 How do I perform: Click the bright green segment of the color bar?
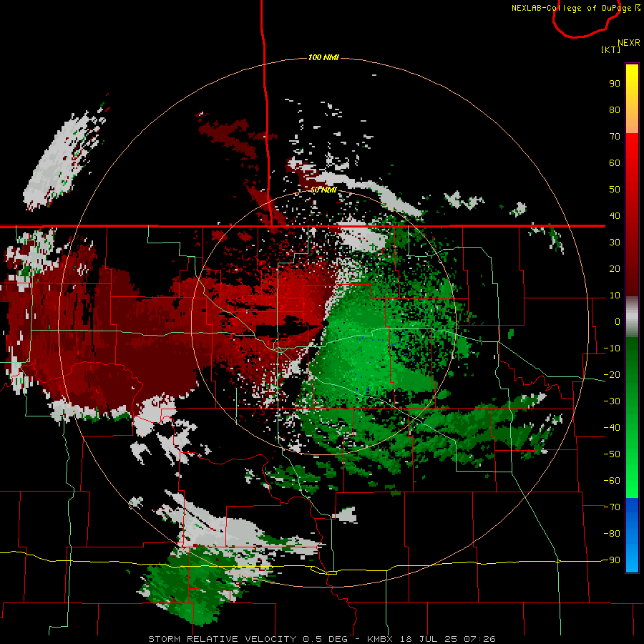click(x=632, y=418)
